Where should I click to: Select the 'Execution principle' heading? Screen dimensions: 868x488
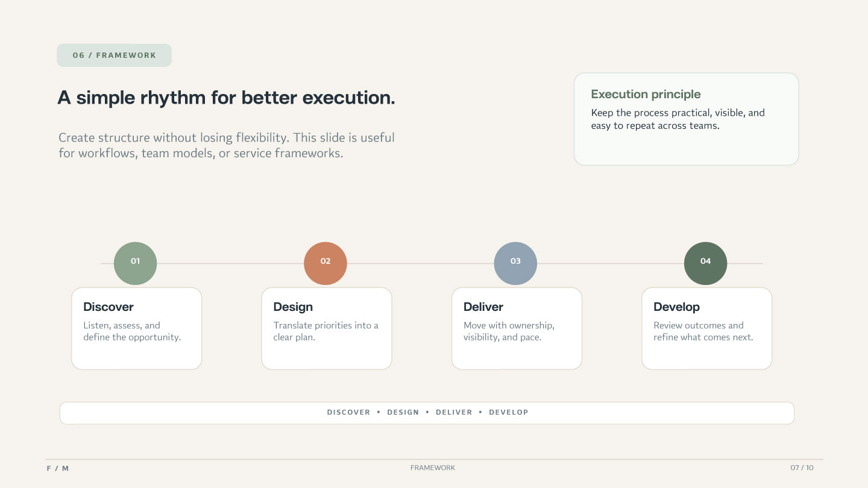coord(646,94)
